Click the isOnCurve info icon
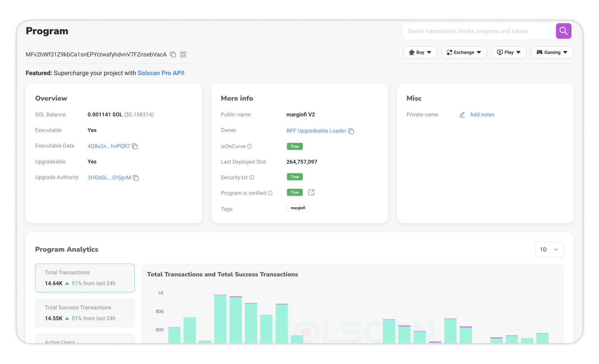 [x=249, y=146]
